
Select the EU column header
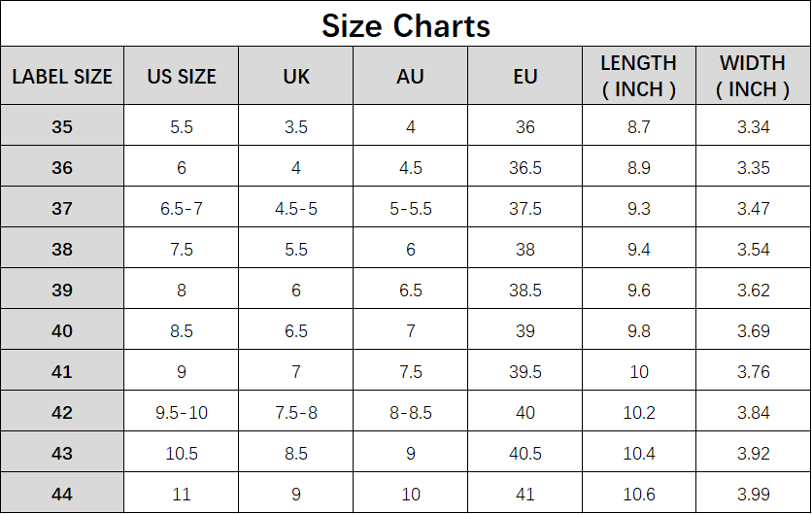(x=525, y=77)
